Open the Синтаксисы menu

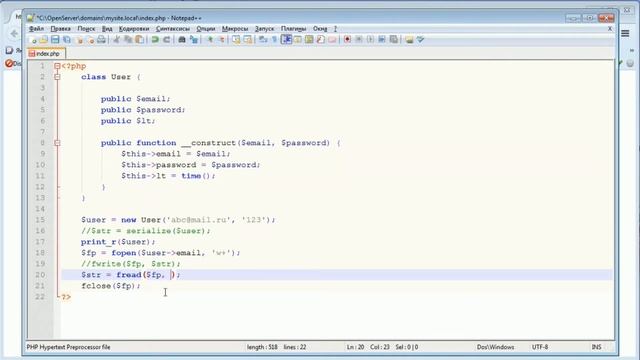click(173, 29)
